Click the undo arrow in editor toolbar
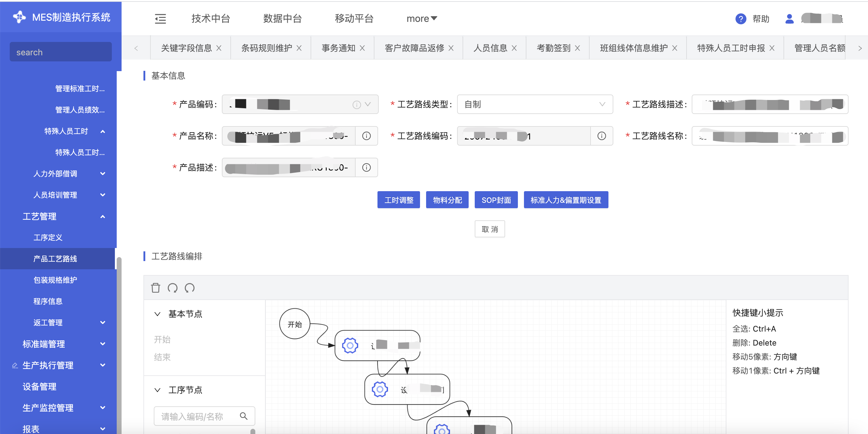Image resolution: width=868 pixels, height=434 pixels. click(173, 288)
